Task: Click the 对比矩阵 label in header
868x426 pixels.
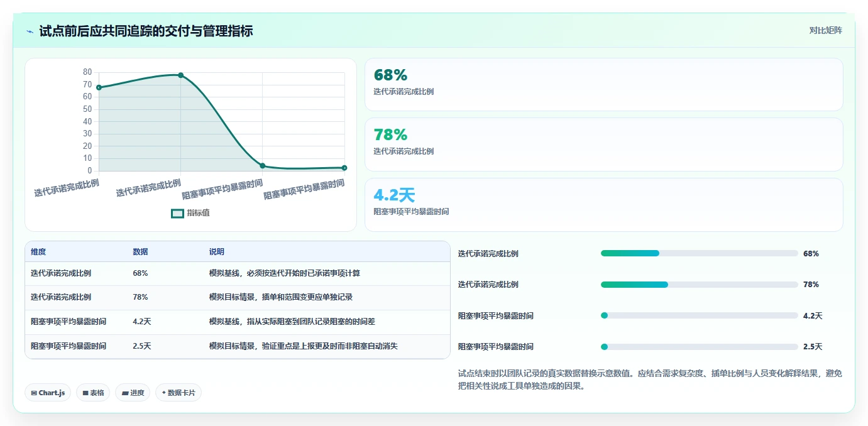Action: (x=825, y=30)
